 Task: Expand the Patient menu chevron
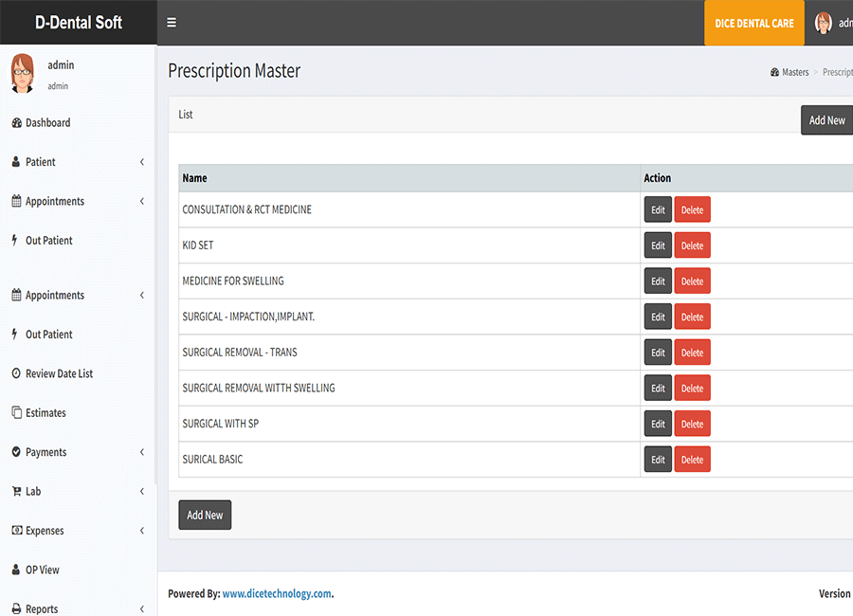point(142,162)
